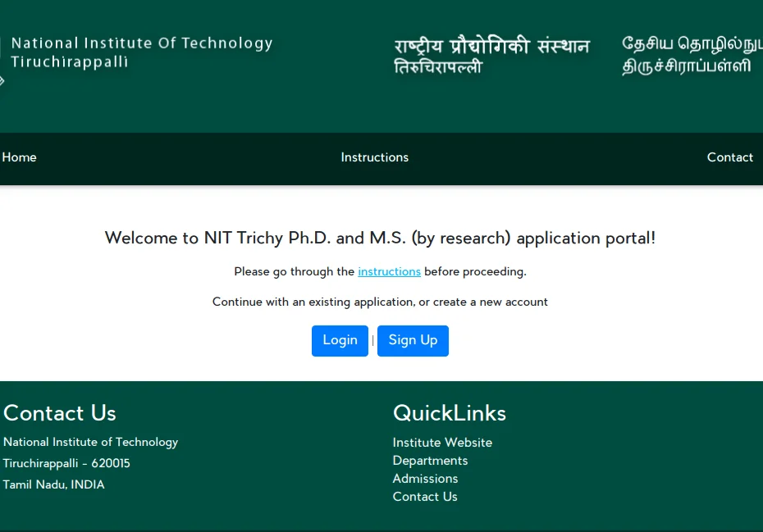Click the 'National Institute Of Technology Tiruchirappalli' header title
Image resolution: width=763 pixels, height=532 pixels.
pyautogui.click(x=142, y=52)
